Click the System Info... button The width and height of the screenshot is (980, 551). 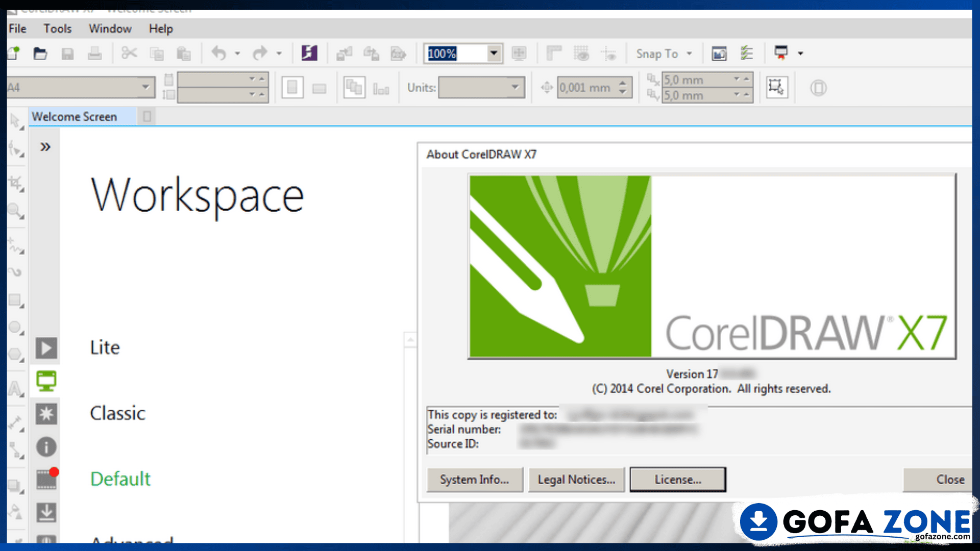coord(475,480)
